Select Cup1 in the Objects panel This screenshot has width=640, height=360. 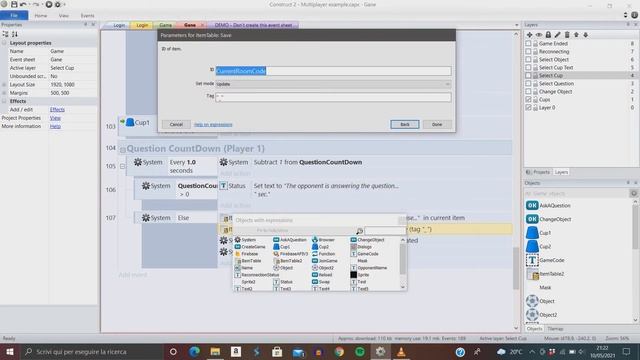538,233
